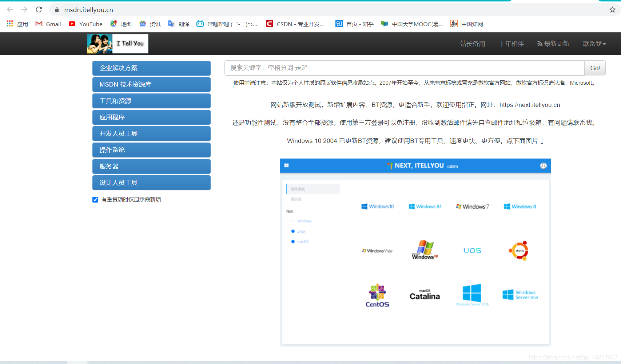Click the I Tell You site logo
Image resolution: width=621 pixels, height=364 pixels.
click(118, 44)
